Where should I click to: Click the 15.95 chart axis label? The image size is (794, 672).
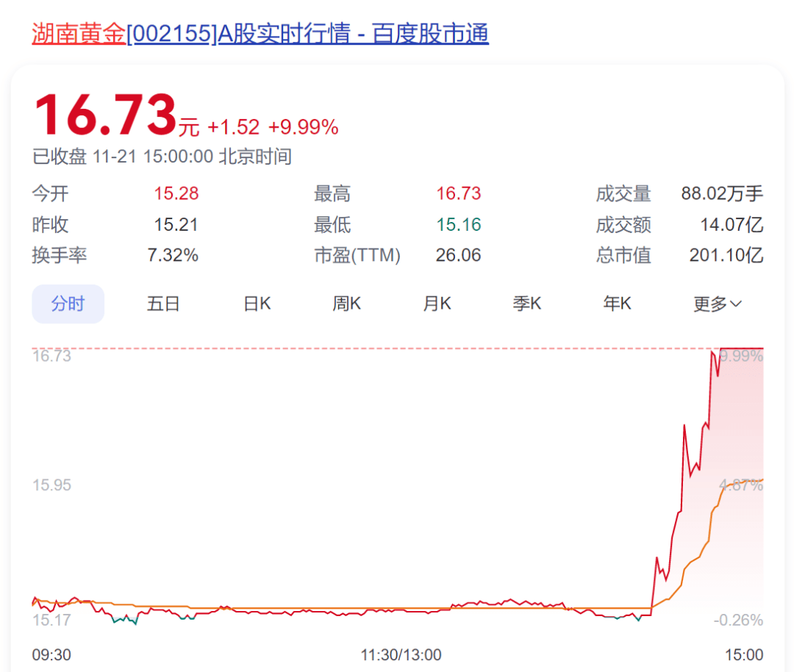tap(51, 485)
